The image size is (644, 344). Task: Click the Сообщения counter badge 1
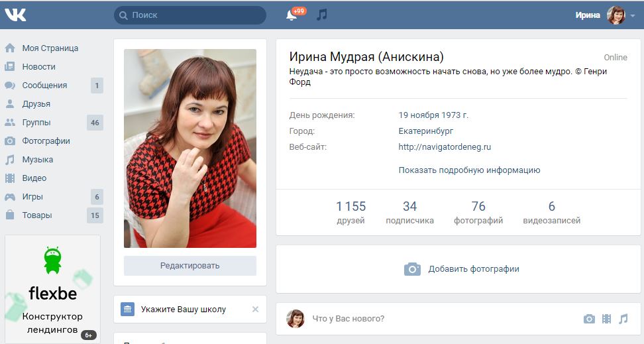coord(97,86)
